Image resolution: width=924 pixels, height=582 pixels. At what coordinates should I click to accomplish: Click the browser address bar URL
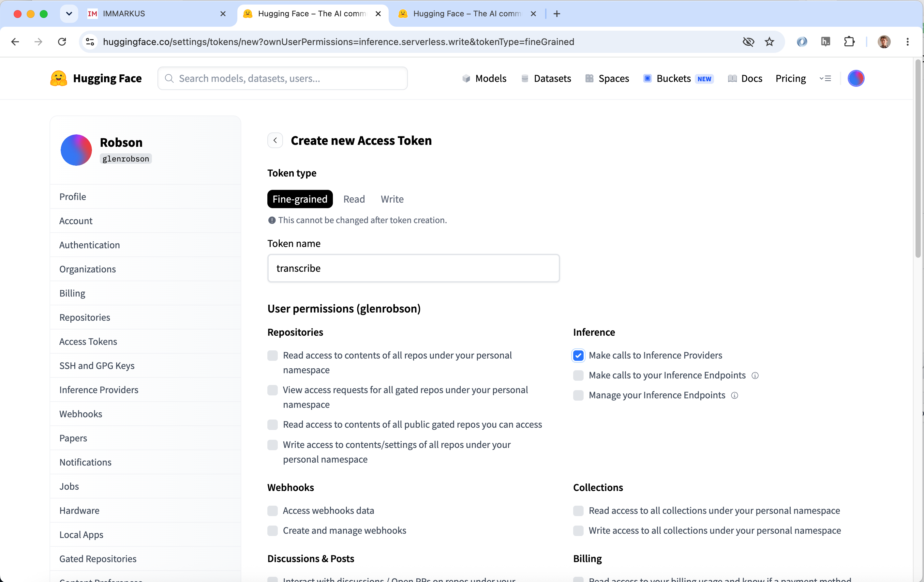(338, 42)
